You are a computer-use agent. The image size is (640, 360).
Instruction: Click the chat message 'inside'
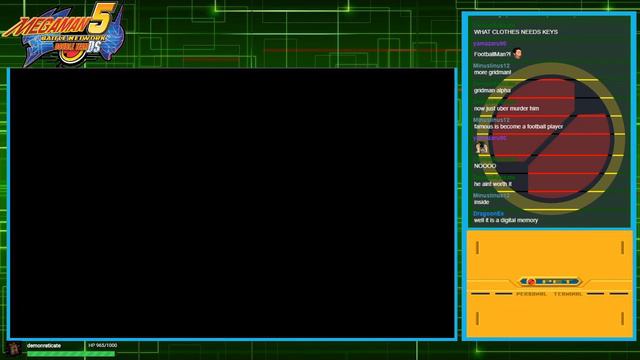coord(481,202)
